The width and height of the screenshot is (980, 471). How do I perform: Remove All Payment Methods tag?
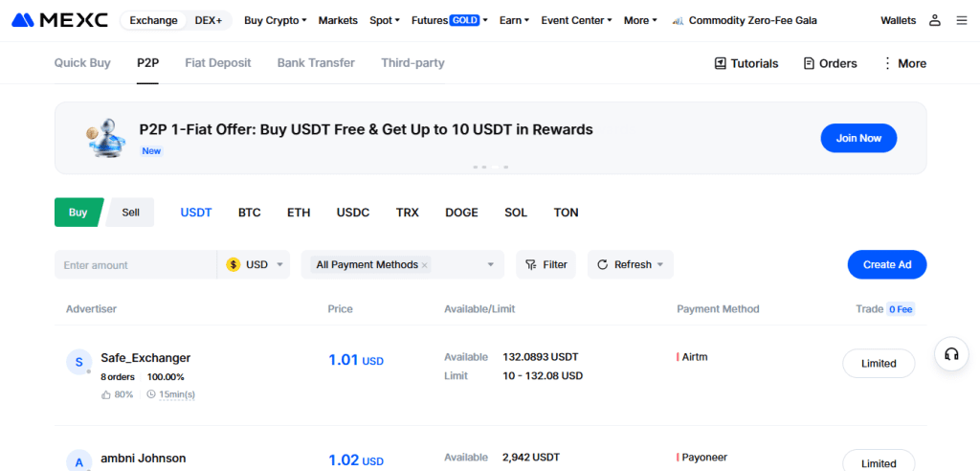point(425,265)
